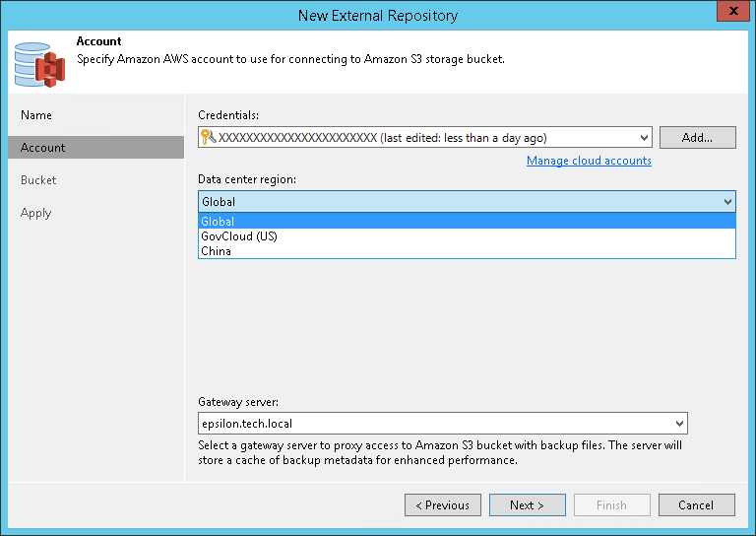Viewport: 756px width, 536px height.
Task: Click the Account heading text
Action: point(98,41)
